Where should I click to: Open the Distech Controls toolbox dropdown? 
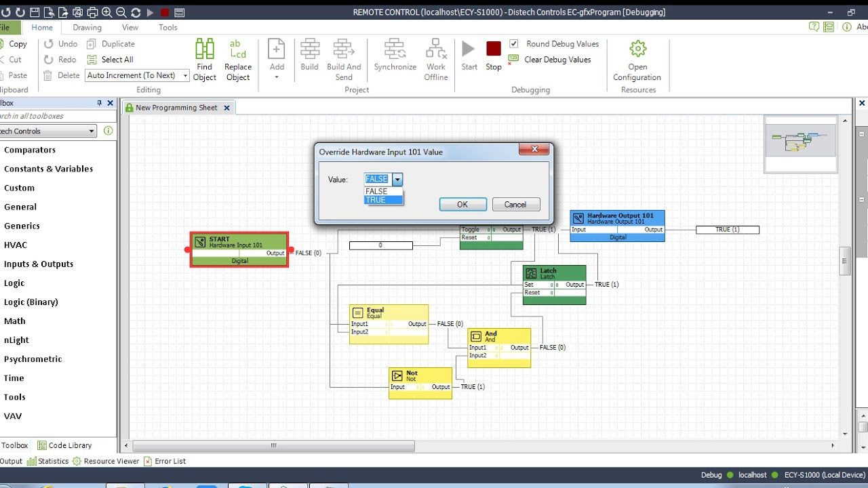pyautogui.click(x=92, y=131)
